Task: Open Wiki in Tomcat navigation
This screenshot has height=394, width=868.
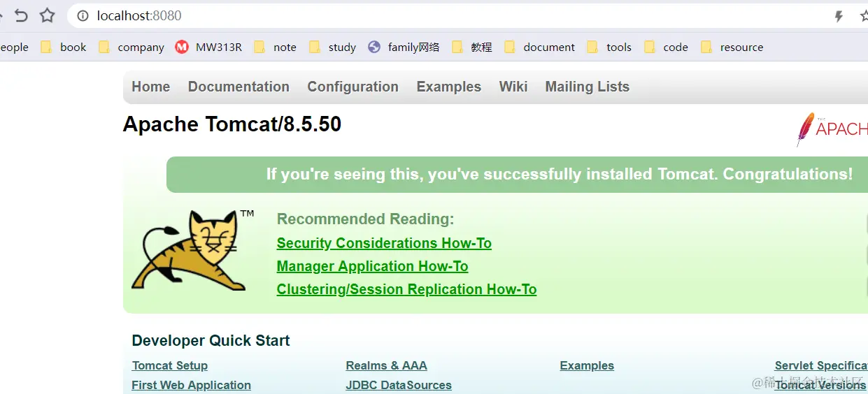Action: click(513, 87)
